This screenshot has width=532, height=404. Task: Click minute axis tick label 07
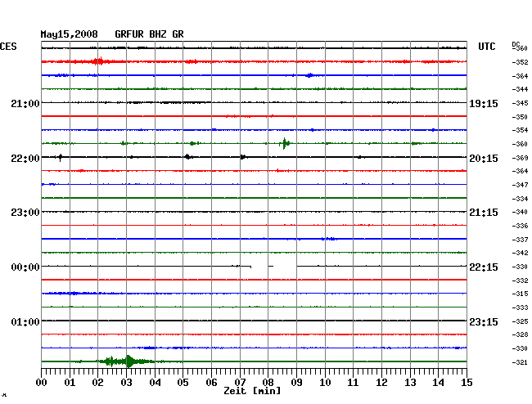coord(240,383)
